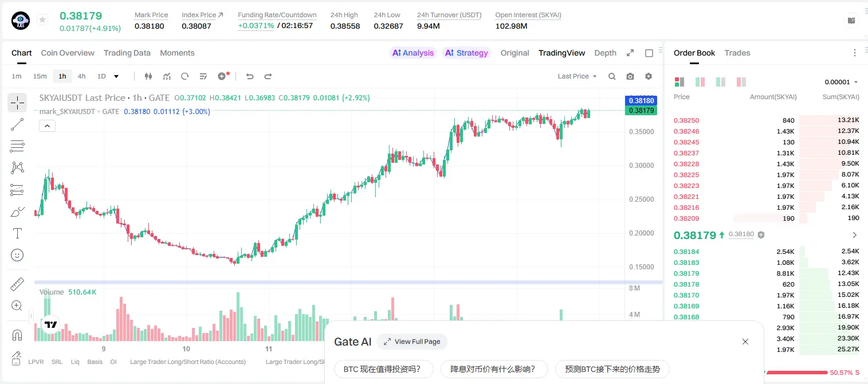
Task: Click the replay chart icon
Action: tap(185, 76)
